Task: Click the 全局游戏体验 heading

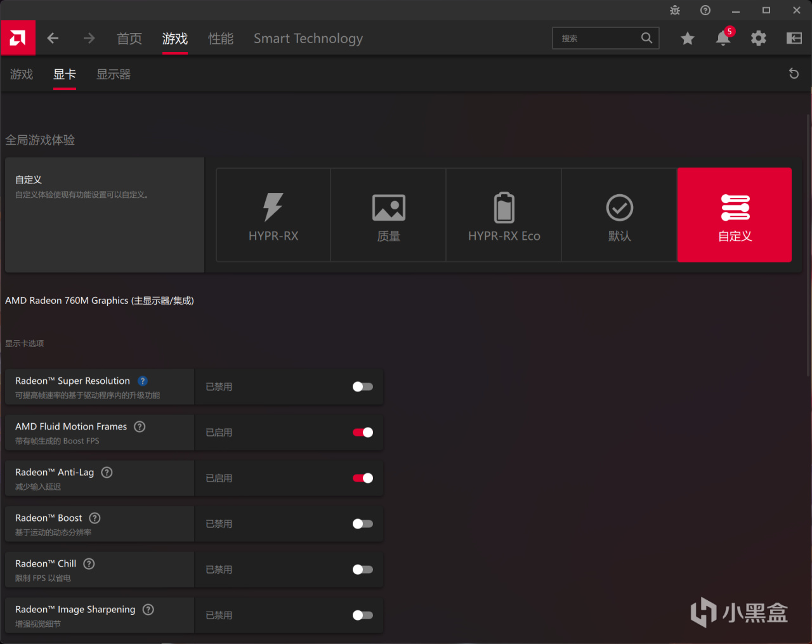Action: 40,140
